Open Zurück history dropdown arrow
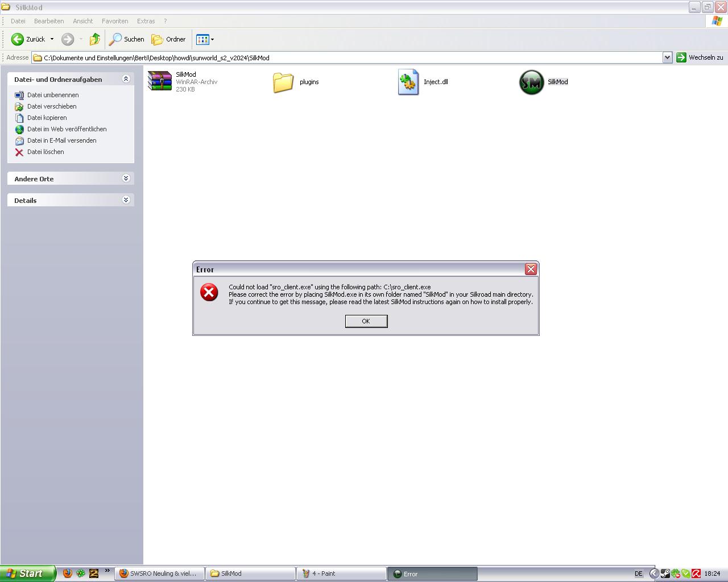The image size is (728, 582). click(52, 39)
